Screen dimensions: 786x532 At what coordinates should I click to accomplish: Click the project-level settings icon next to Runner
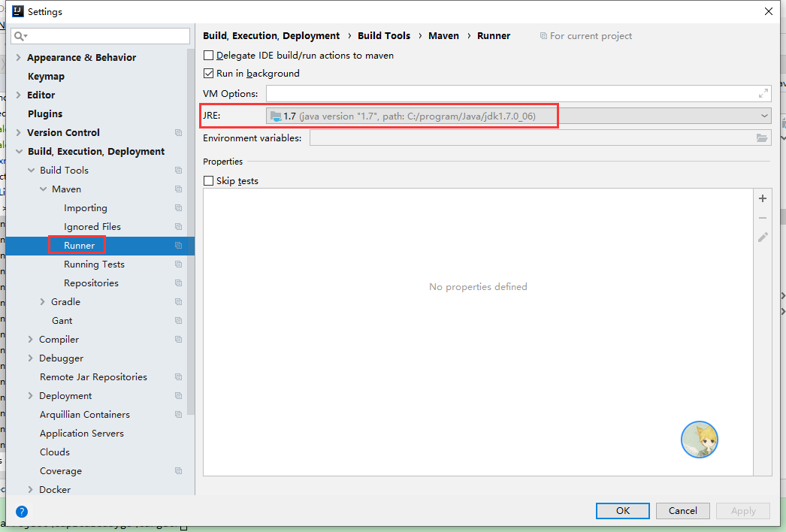click(177, 245)
